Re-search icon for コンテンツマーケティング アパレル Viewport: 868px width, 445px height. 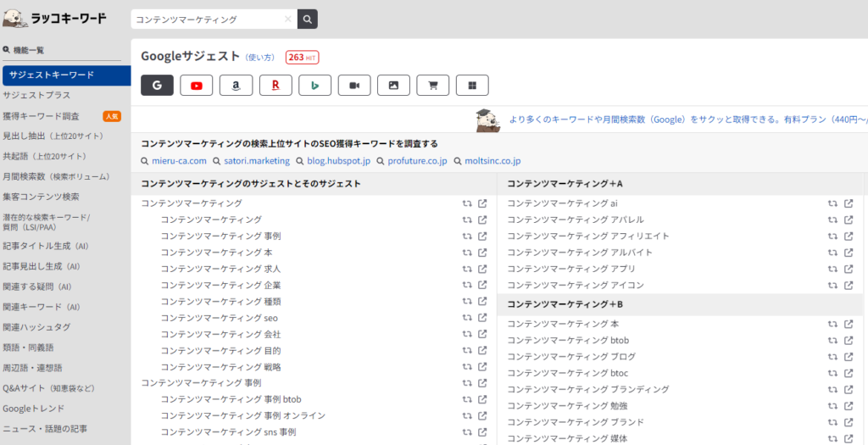coord(832,220)
